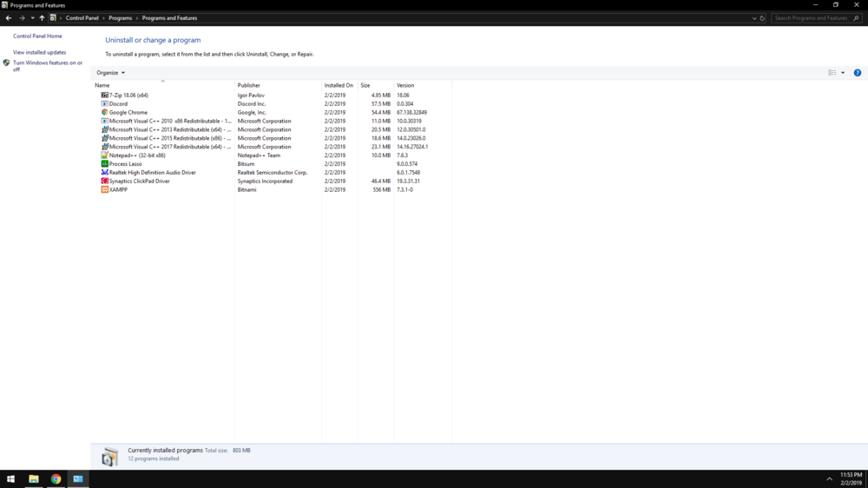Sort by Installed On column header
The height and width of the screenshot is (488, 868).
pos(339,85)
